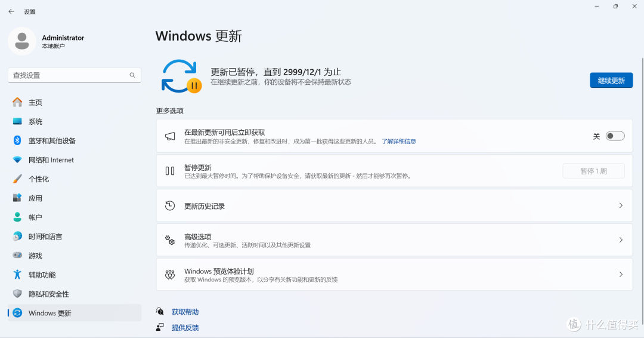Open the 高级选项 row
This screenshot has height=338, width=644.
394,240
